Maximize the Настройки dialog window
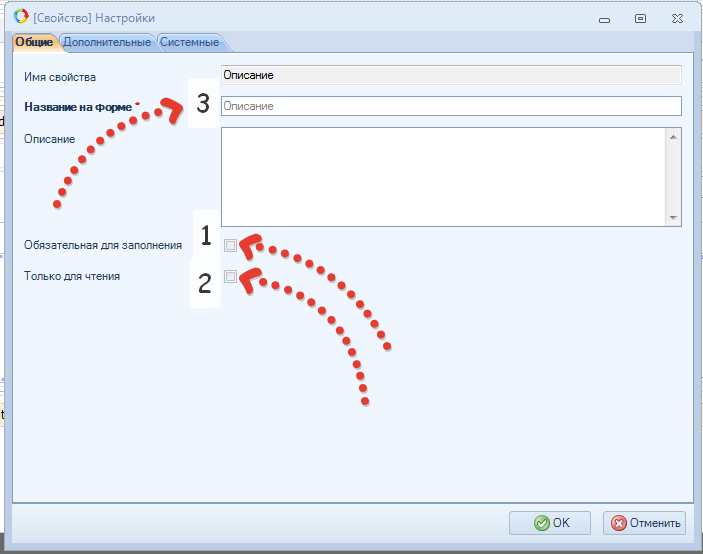This screenshot has height=554, width=703. [640, 18]
